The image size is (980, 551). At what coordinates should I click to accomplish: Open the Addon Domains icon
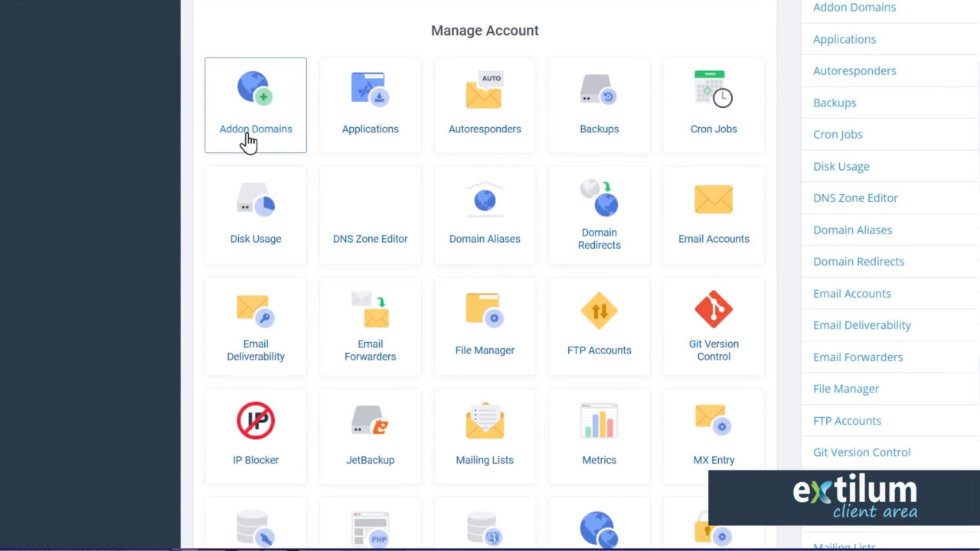coord(256,105)
